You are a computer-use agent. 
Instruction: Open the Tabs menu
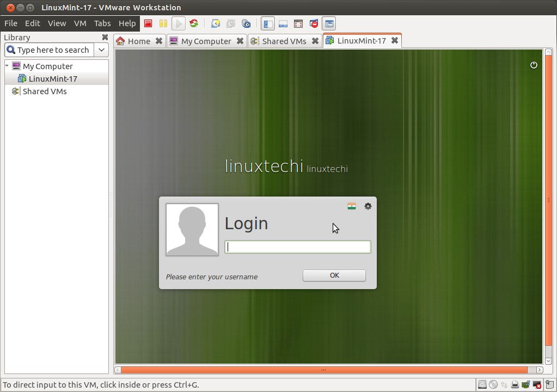102,23
